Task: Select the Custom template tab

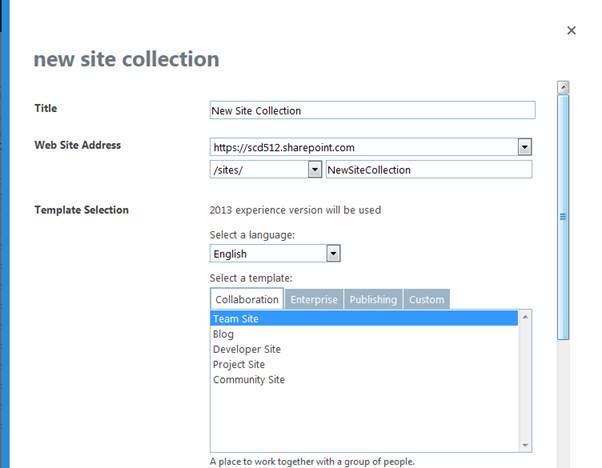Action: [x=427, y=299]
